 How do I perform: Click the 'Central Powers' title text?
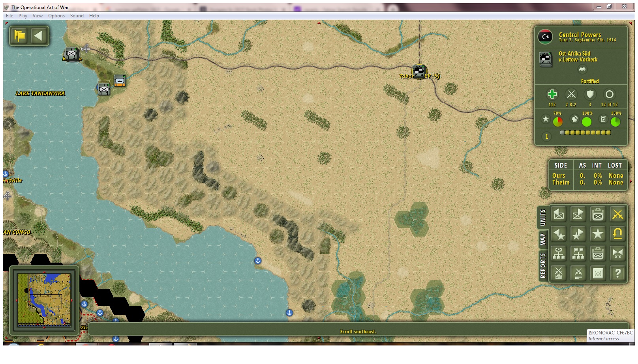580,35
